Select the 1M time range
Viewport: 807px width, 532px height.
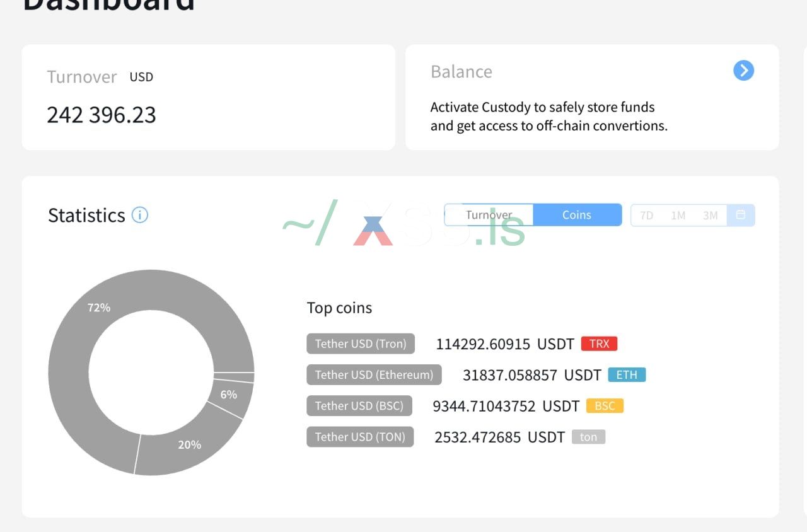(x=678, y=216)
